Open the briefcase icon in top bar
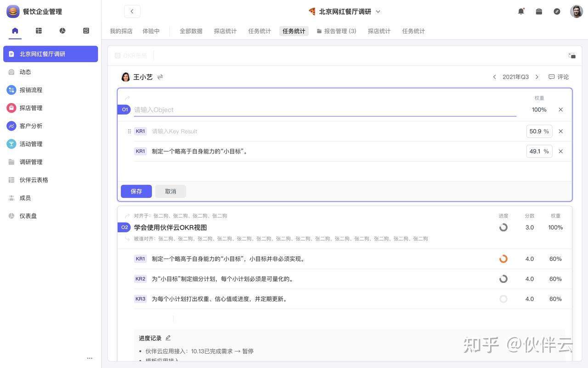588x368 pixels. click(539, 11)
